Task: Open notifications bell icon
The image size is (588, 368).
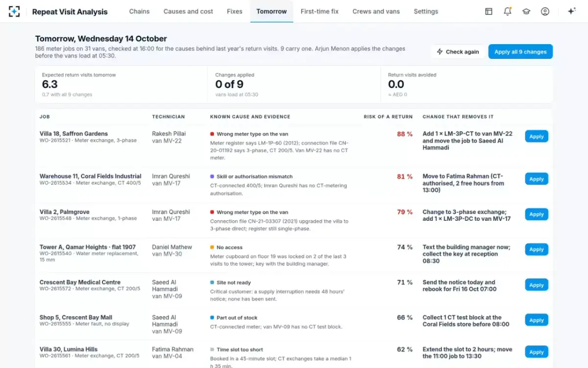Action: coord(508,11)
